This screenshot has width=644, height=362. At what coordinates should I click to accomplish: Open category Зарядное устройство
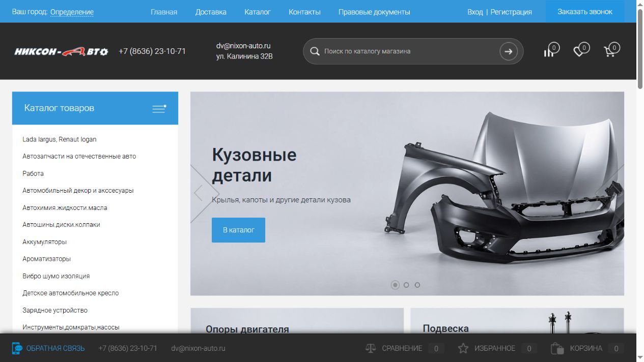coord(55,310)
